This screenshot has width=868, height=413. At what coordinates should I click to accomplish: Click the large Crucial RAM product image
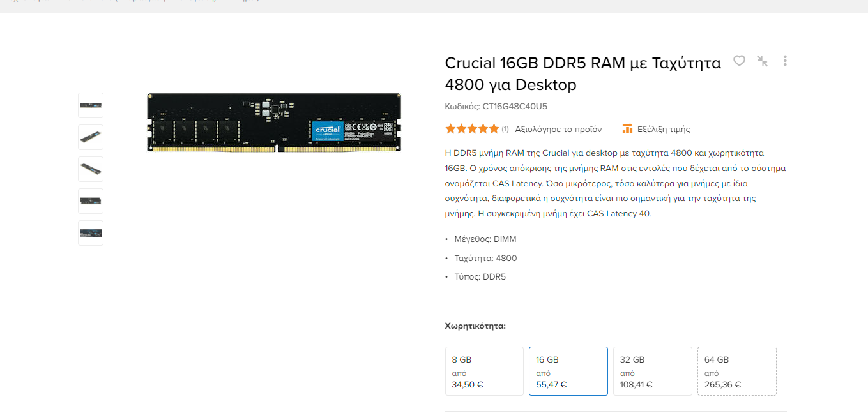click(274, 122)
